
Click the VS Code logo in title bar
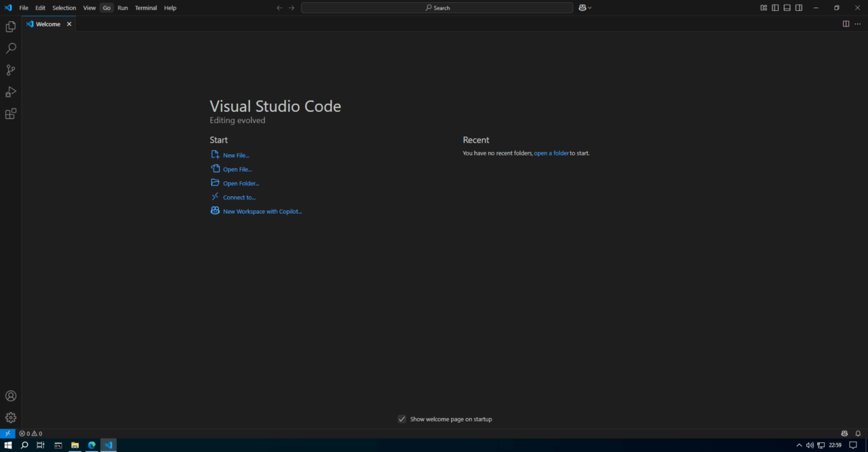8,7
